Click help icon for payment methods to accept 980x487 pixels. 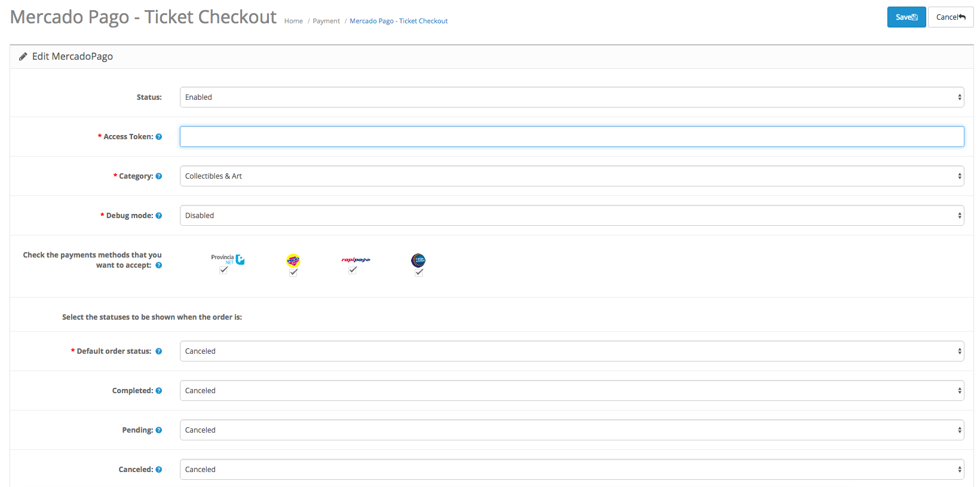pos(159,265)
